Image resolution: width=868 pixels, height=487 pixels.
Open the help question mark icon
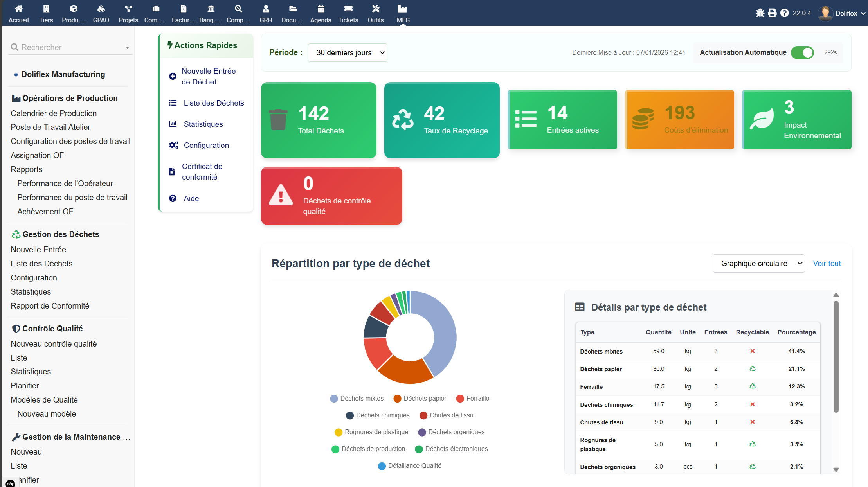[784, 13]
